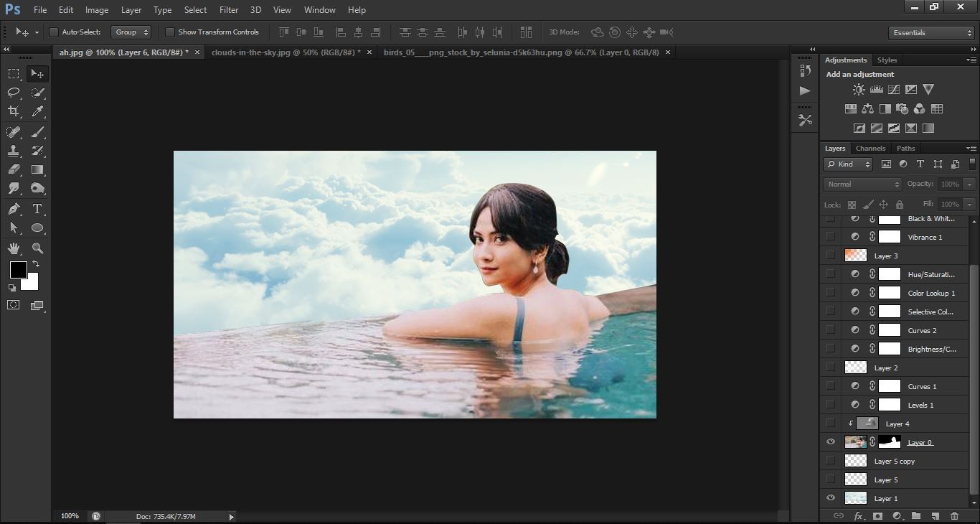980x524 pixels.
Task: Open the blend mode Normal dropdown
Action: point(862,184)
